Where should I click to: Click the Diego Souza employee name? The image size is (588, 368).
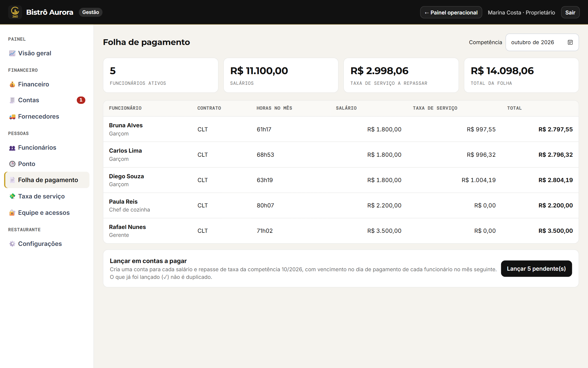click(x=126, y=176)
